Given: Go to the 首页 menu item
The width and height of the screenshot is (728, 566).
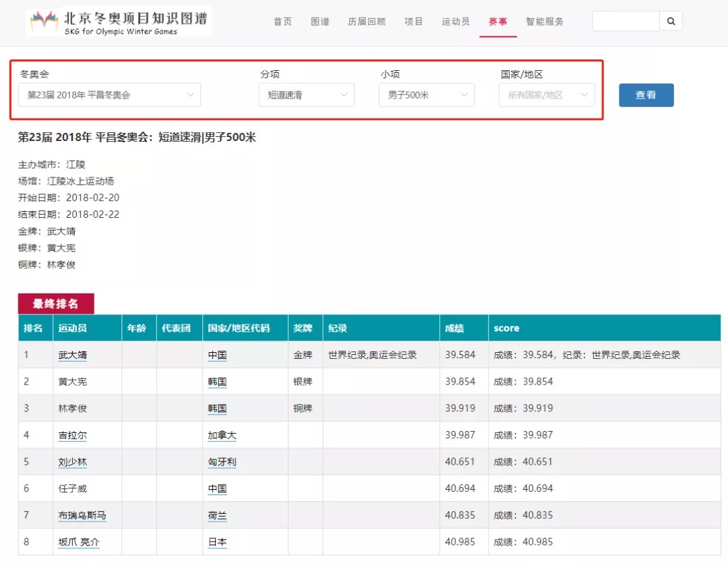Looking at the screenshot, I should tap(282, 22).
